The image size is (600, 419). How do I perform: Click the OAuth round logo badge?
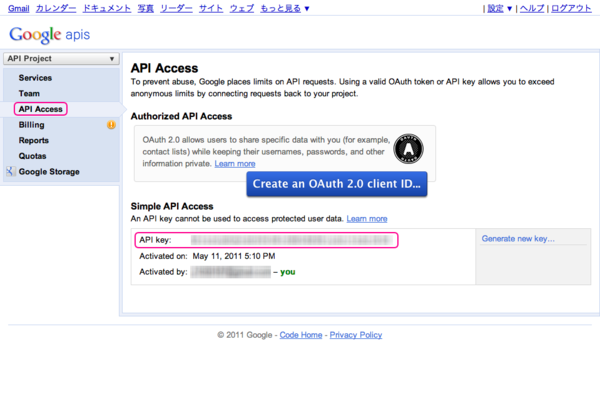(x=408, y=148)
